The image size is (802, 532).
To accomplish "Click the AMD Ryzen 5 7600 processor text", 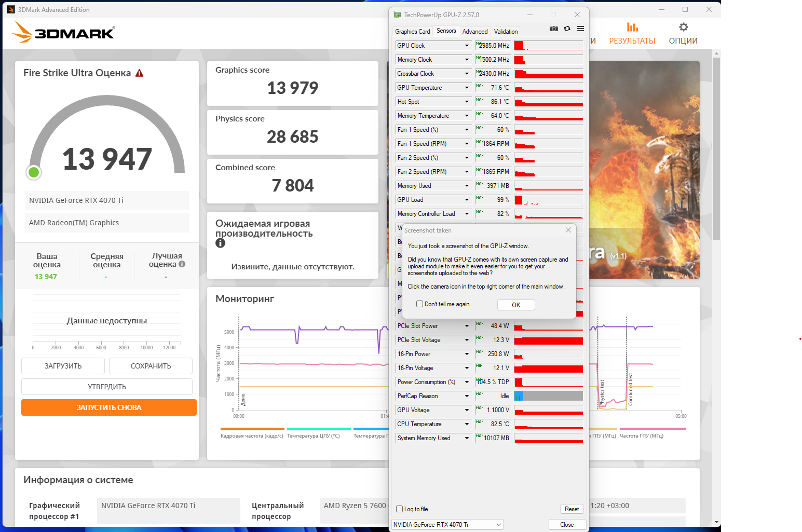I will pos(355,506).
